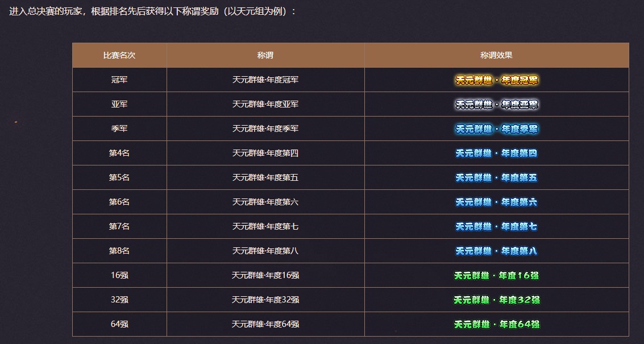Click the green 年度64强 effect badge
644x344 pixels.
(496, 325)
